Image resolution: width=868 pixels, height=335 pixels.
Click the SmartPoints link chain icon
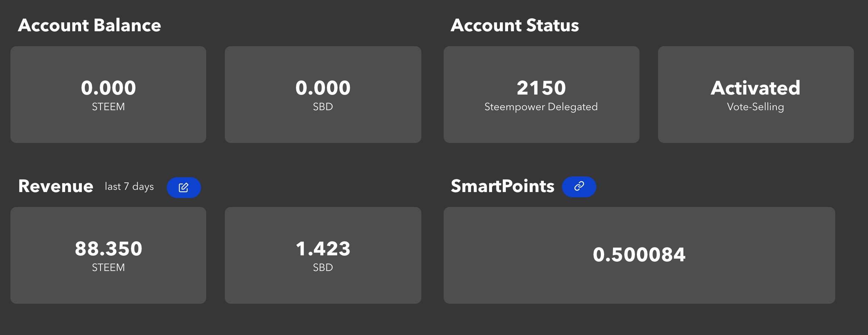click(579, 186)
